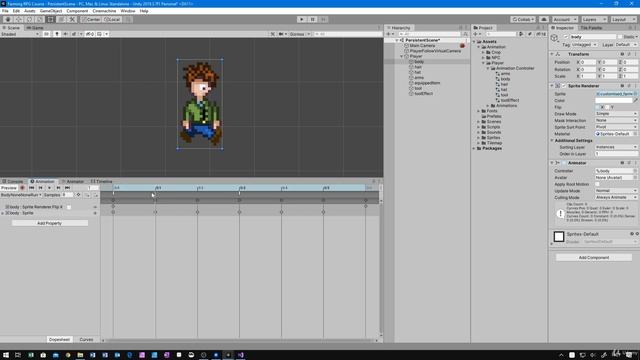The height and width of the screenshot is (360, 640).
Task: Open the Collab dropdown
Action: [523, 19]
